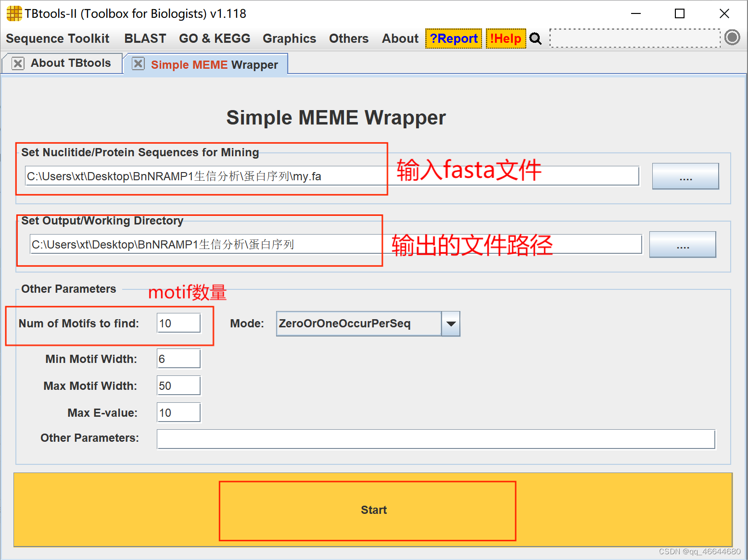Viewport: 748px width, 560px height.
Task: Open the Others menu
Action: [x=348, y=38]
